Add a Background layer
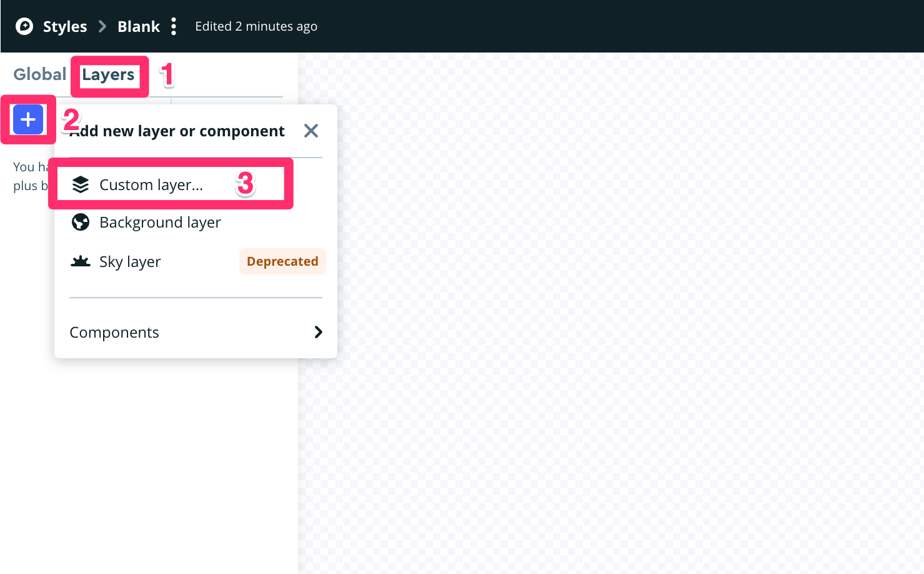The width and height of the screenshot is (924, 574). coord(160,223)
